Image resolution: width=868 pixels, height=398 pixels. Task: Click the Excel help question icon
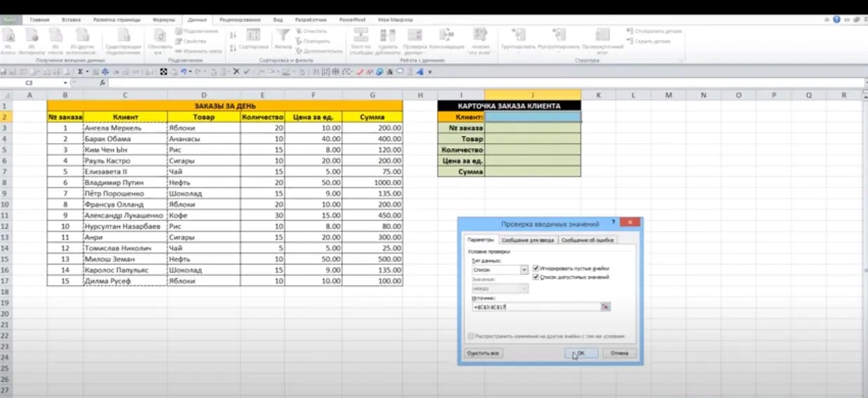[836, 20]
